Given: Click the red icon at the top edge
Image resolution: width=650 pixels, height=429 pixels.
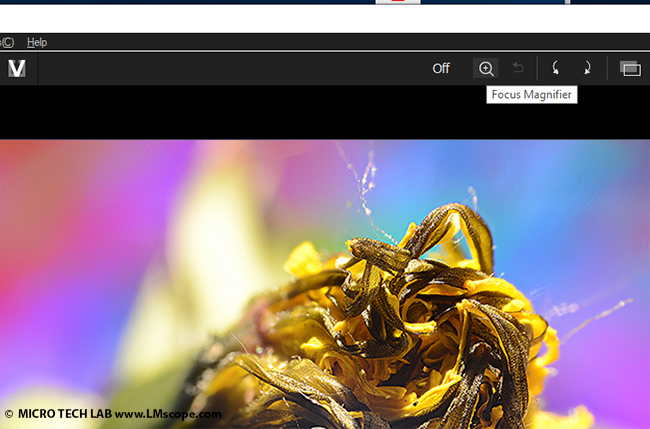Looking at the screenshot, I should click(397, 2).
